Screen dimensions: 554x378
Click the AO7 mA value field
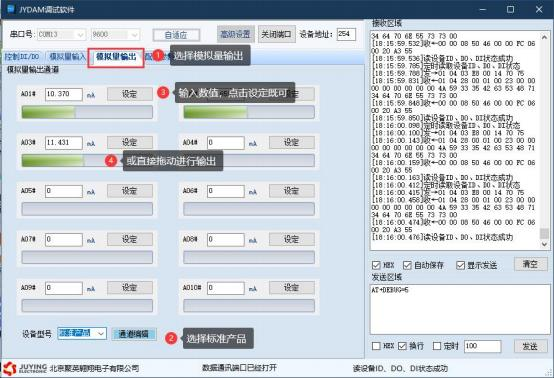coord(64,240)
